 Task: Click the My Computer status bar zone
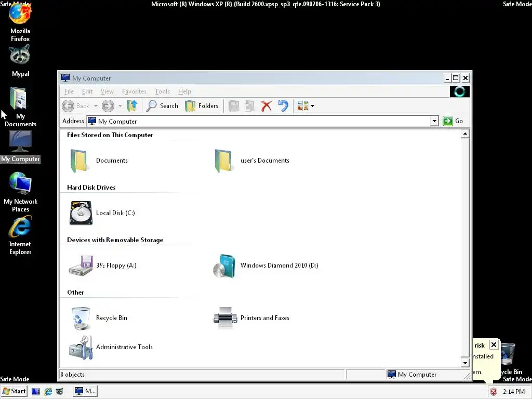pyautogui.click(x=412, y=375)
